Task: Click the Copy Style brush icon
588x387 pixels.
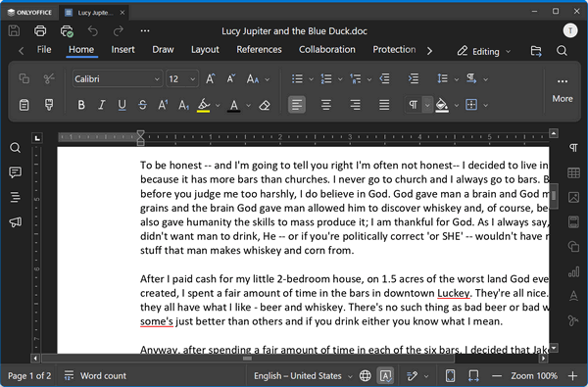Action: pos(49,105)
